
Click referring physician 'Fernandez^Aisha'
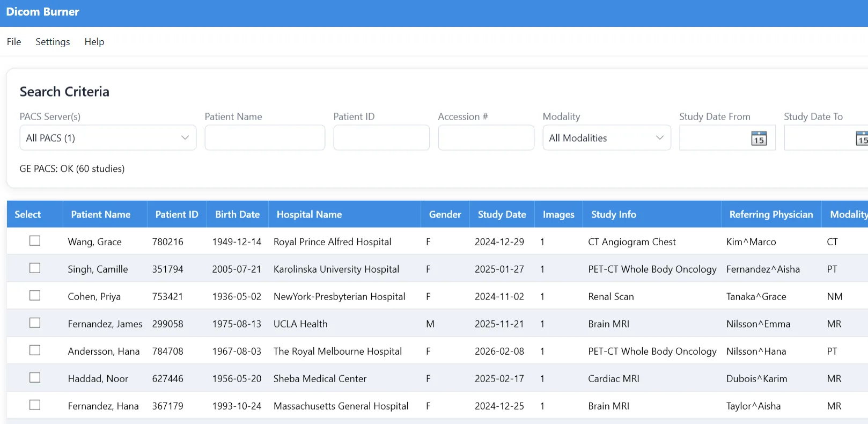click(763, 269)
